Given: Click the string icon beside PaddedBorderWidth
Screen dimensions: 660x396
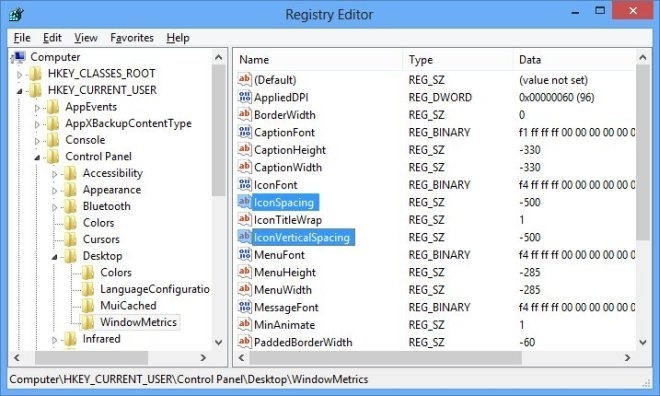Looking at the screenshot, I should click(245, 342).
